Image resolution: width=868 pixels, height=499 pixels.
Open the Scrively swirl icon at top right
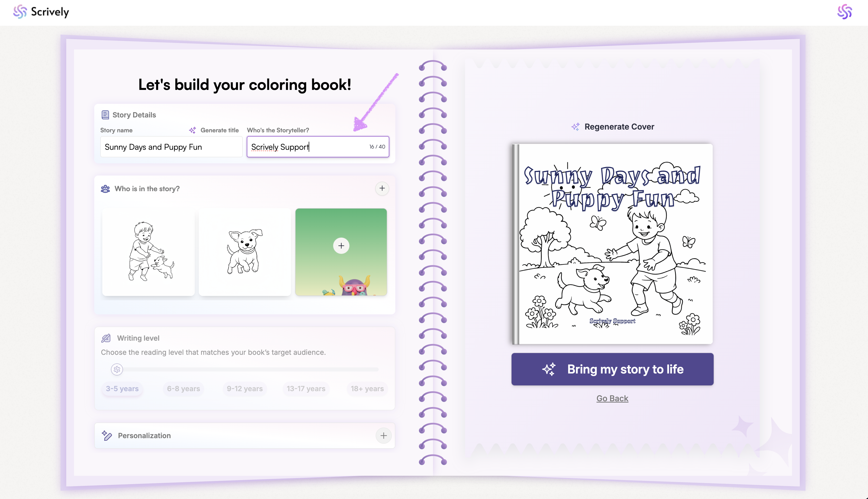(844, 12)
